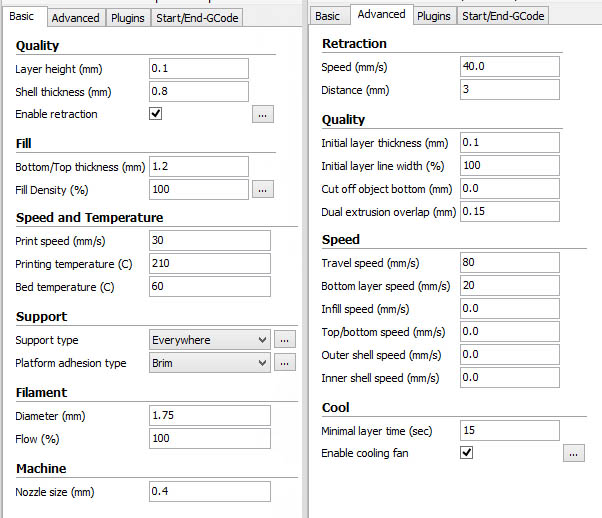Toggle Enable retraction checkbox
Image resolution: width=602 pixels, height=518 pixels.
156,114
